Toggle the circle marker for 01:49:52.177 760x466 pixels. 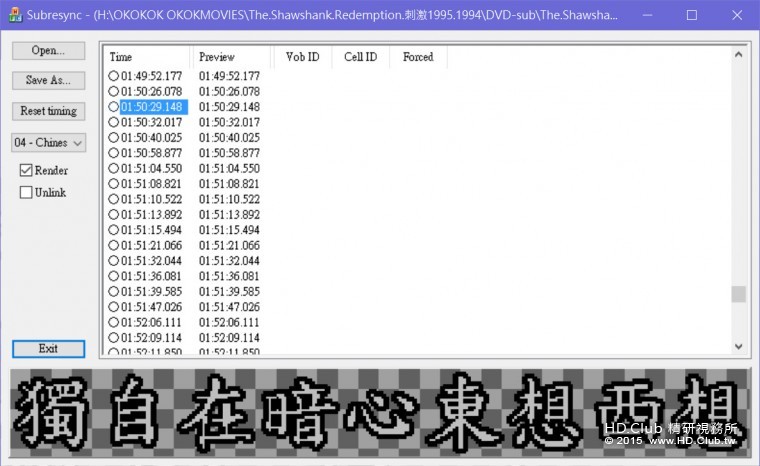(x=113, y=76)
